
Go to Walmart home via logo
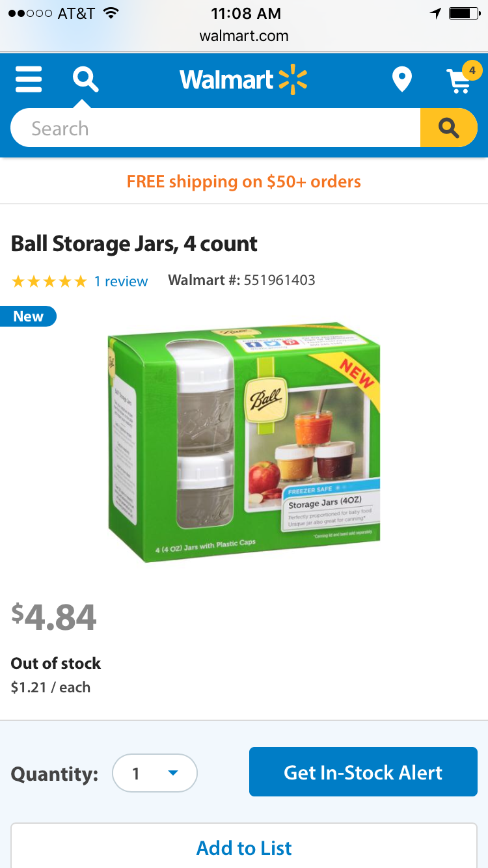coord(243,80)
